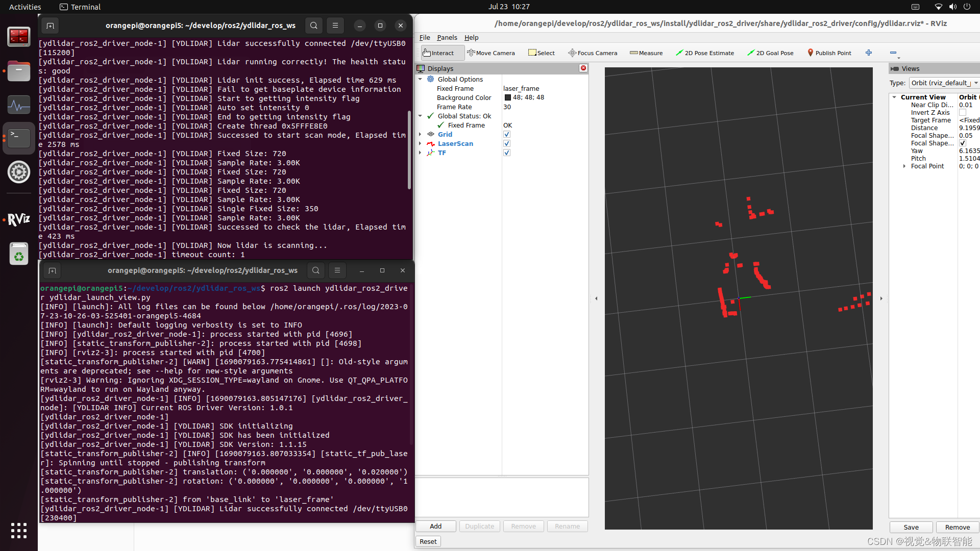
Task: Open the Terminal app menu in top bar
Action: click(x=80, y=7)
